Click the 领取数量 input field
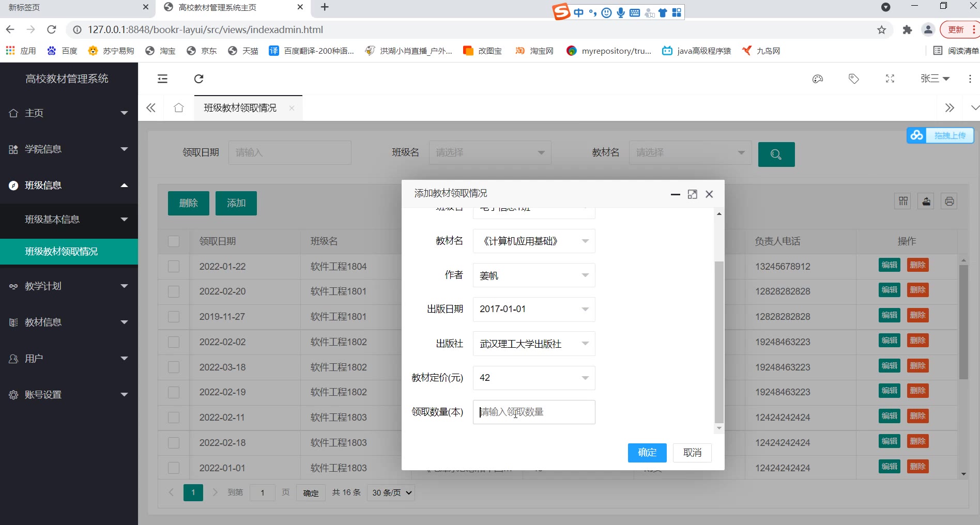 [x=533, y=412]
